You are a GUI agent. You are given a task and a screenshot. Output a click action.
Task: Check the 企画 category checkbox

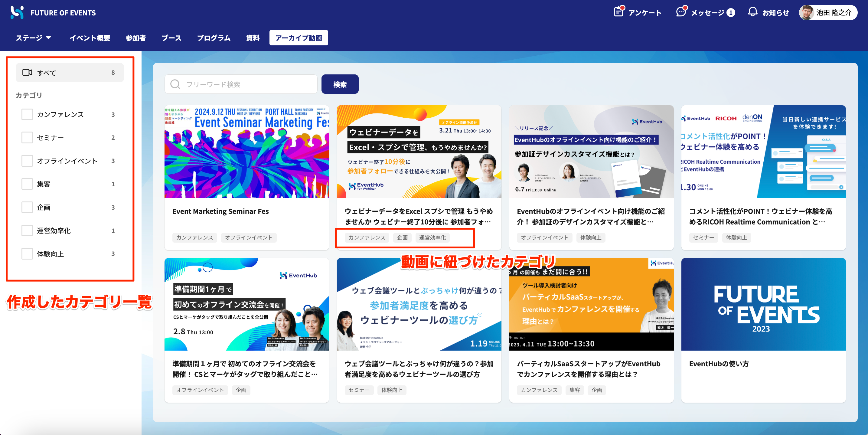pyautogui.click(x=27, y=207)
